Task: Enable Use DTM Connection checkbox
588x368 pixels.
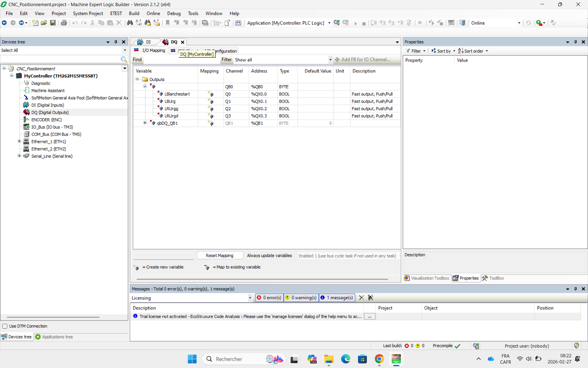Action: [5, 326]
